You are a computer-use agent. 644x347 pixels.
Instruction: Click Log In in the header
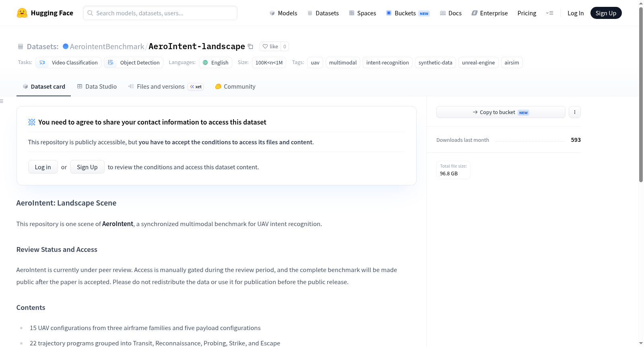pos(576,13)
